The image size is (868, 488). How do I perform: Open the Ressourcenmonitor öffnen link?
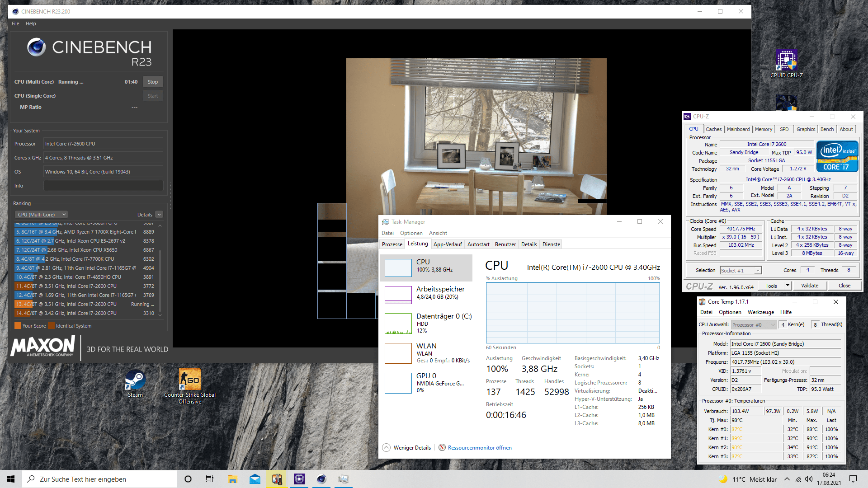[479, 448]
